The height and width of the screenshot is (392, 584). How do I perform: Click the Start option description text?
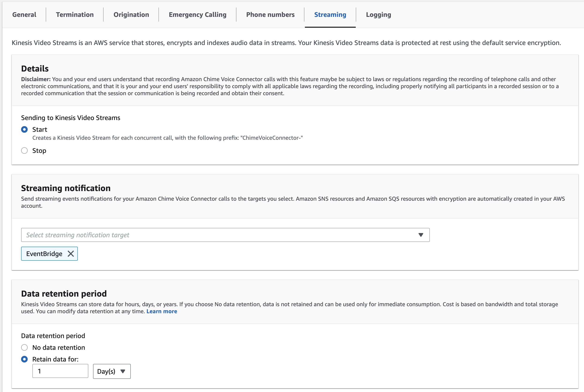(167, 138)
